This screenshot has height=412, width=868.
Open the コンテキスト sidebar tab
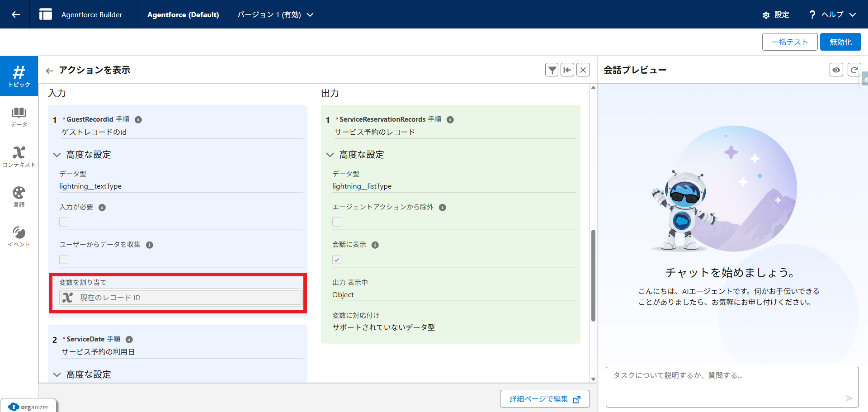coord(19,156)
